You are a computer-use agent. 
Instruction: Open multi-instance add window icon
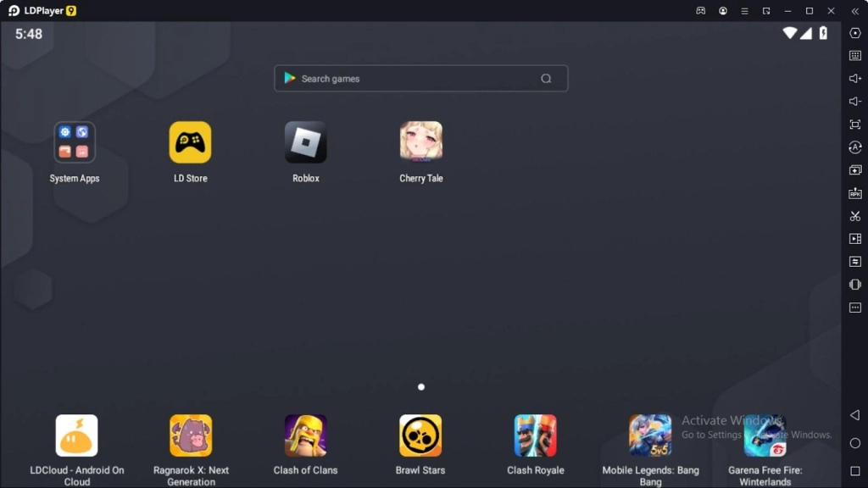tap(854, 169)
